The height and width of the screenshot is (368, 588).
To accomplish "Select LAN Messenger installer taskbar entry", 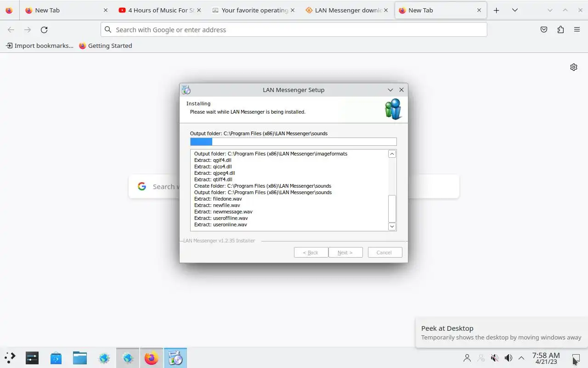I will (x=175, y=358).
